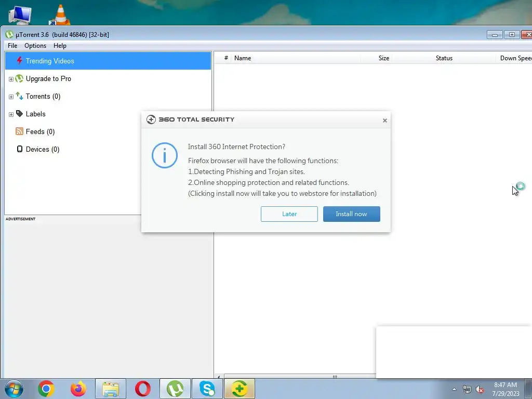Open the File menu

[12, 46]
